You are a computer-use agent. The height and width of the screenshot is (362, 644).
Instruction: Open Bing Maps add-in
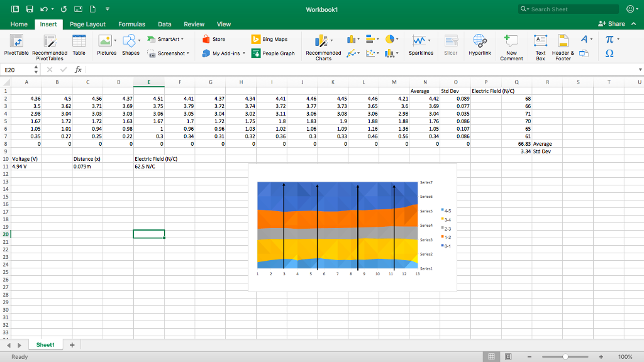point(269,39)
